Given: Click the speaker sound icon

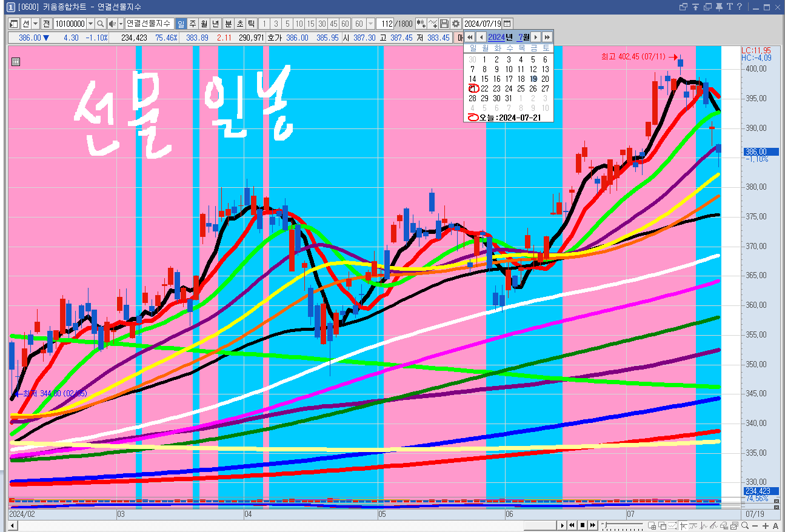Looking at the screenshot, I should pos(112,24).
